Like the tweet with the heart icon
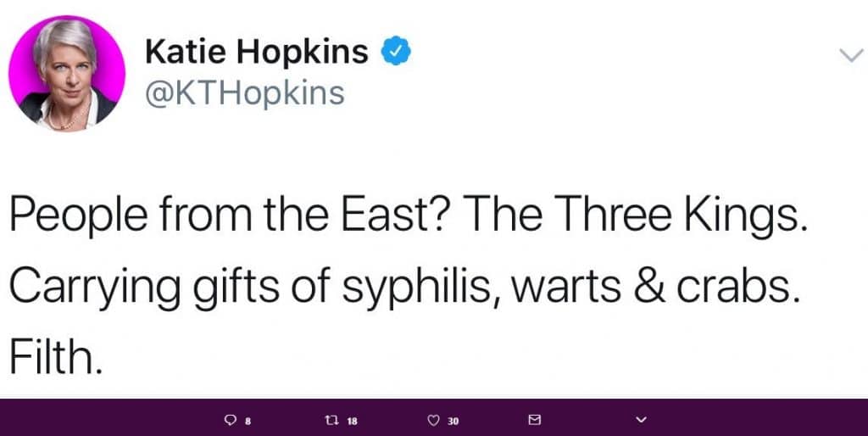This screenshot has width=868, height=436. tap(434, 419)
